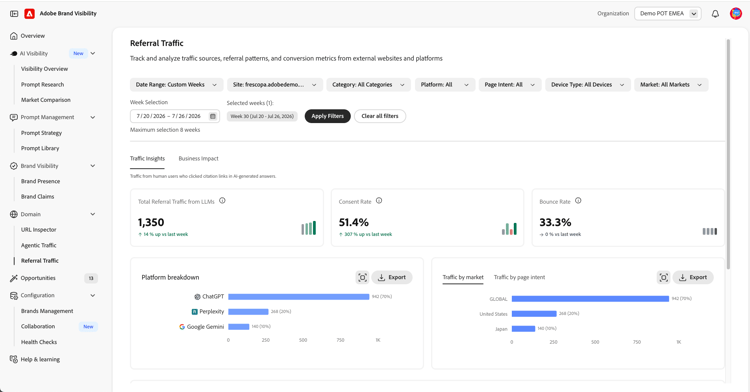Open the Market filter dropdown
Viewport: 750px width, 392px height.
pyautogui.click(x=671, y=85)
